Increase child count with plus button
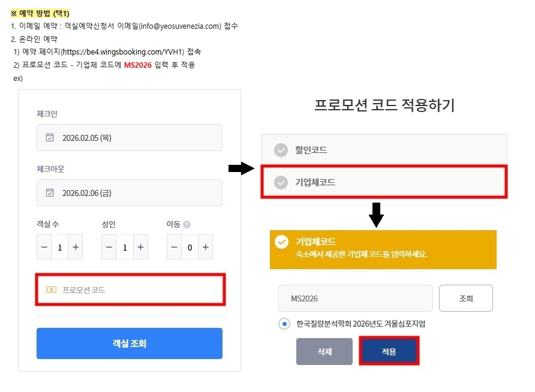Viewport: 535px width, 392px height. click(205, 247)
